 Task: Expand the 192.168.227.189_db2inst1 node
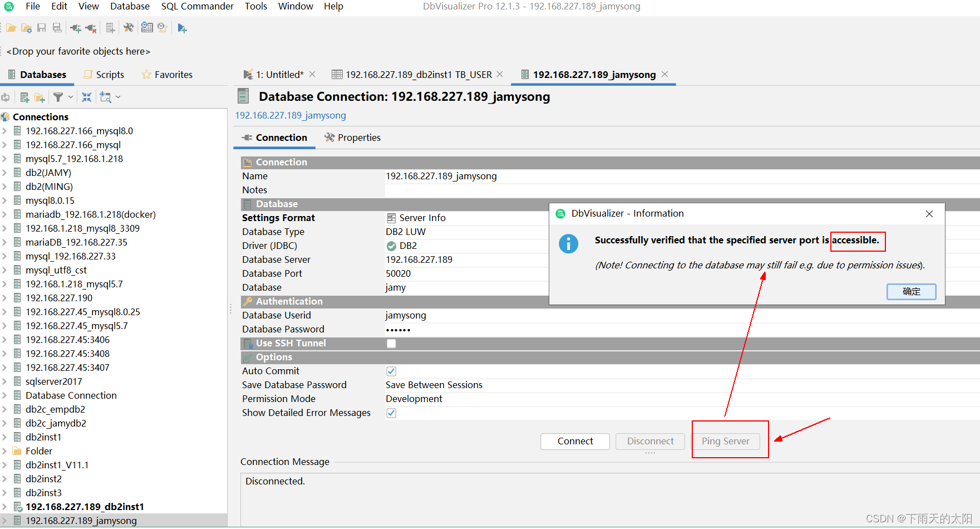[4, 507]
